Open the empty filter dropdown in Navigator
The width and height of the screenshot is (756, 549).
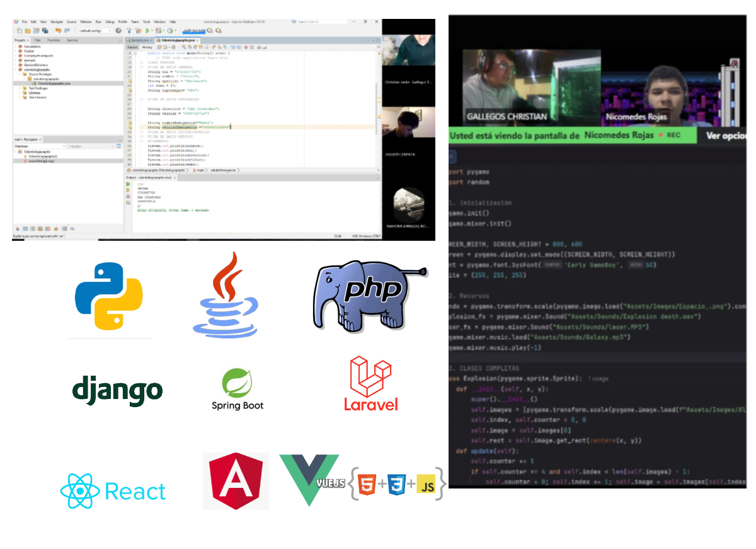click(92, 146)
